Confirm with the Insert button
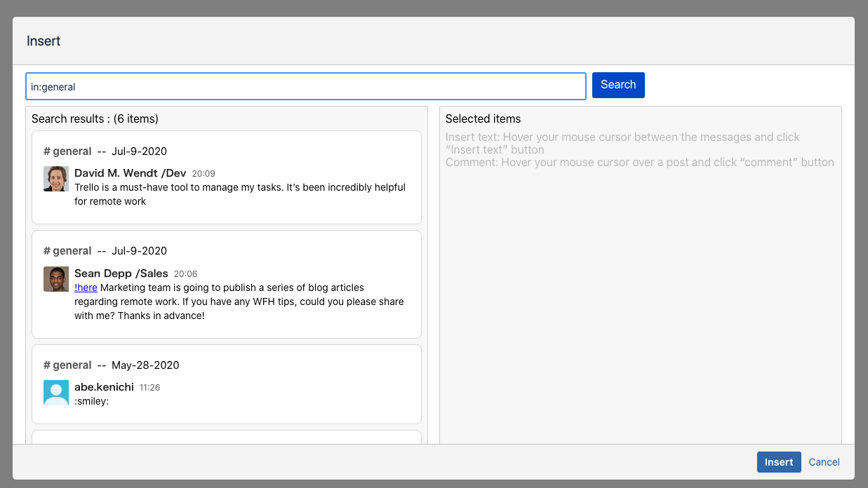The width and height of the screenshot is (868, 488). pyautogui.click(x=778, y=462)
